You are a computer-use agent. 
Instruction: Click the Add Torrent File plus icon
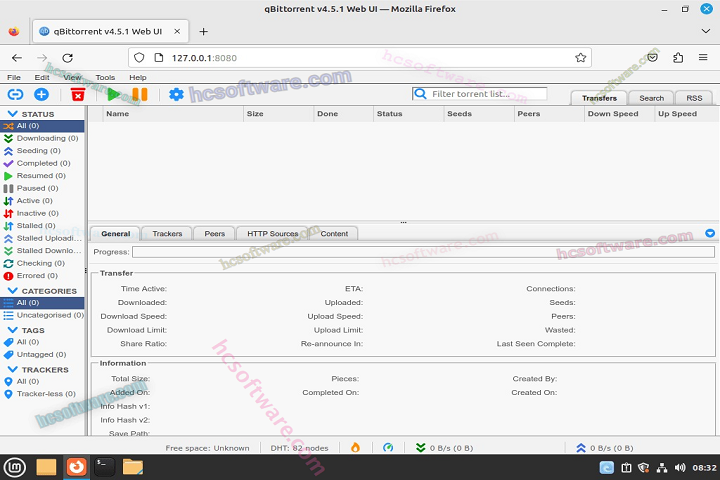coord(41,95)
